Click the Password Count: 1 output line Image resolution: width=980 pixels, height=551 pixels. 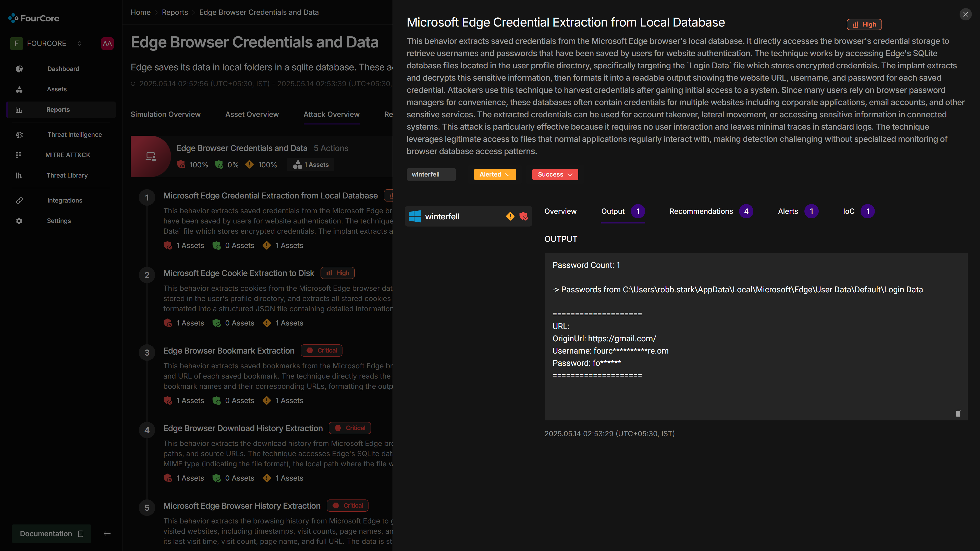click(x=586, y=265)
